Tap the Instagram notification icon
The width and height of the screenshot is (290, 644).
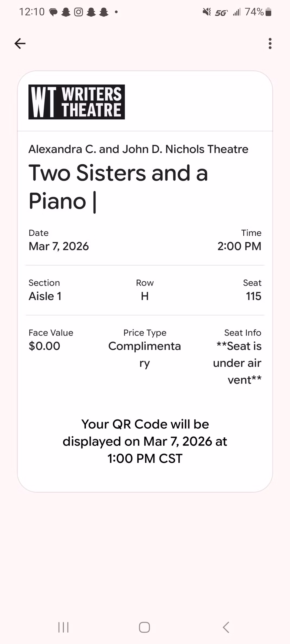[x=79, y=12]
